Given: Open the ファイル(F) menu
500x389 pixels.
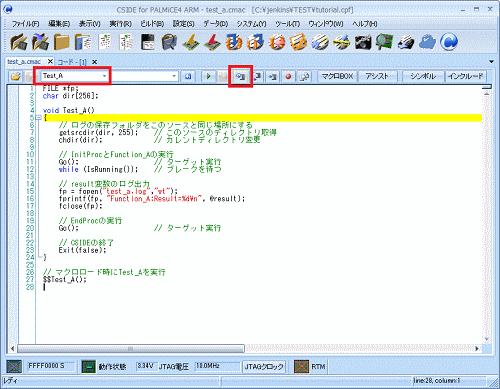Looking at the screenshot, I should (25, 24).
